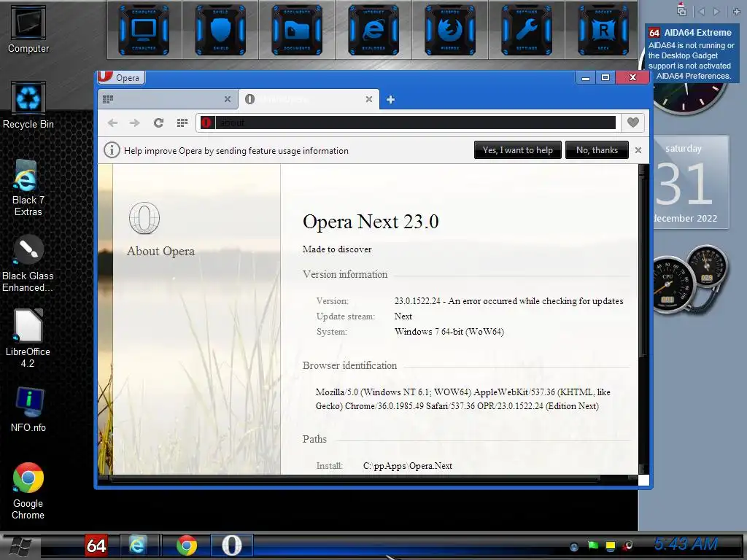747x560 pixels.
Task: Click the Opera taskbar button
Action: [232, 545]
